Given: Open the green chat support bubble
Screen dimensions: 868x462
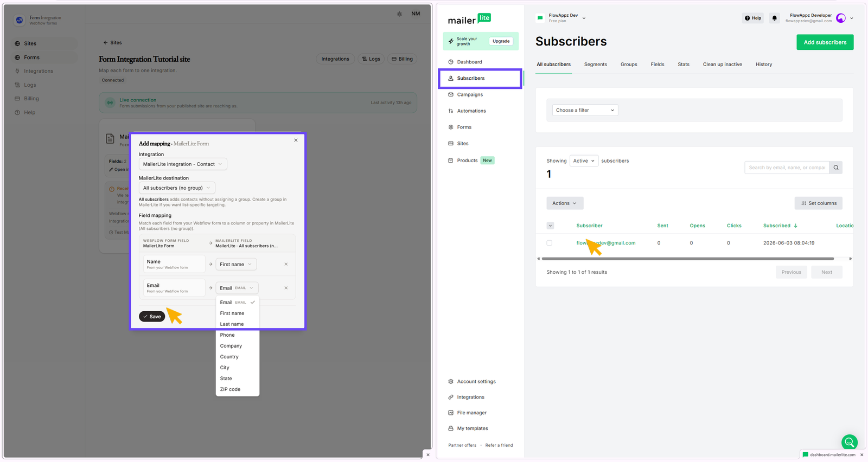Looking at the screenshot, I should pos(849,442).
